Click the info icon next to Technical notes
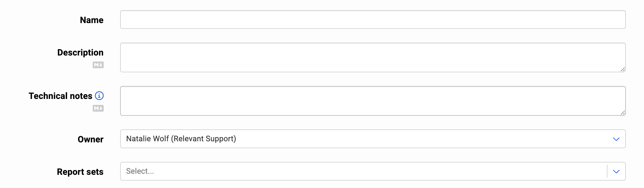This screenshot has width=644, height=188. point(100,96)
